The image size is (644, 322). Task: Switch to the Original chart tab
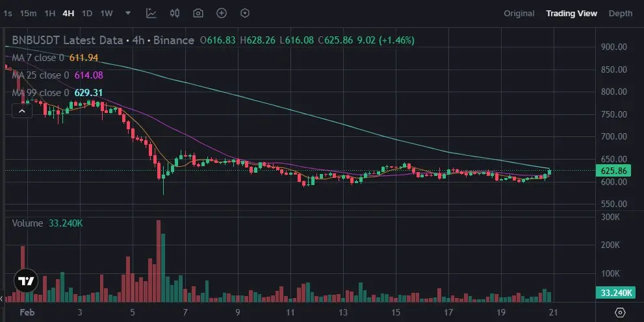point(519,14)
